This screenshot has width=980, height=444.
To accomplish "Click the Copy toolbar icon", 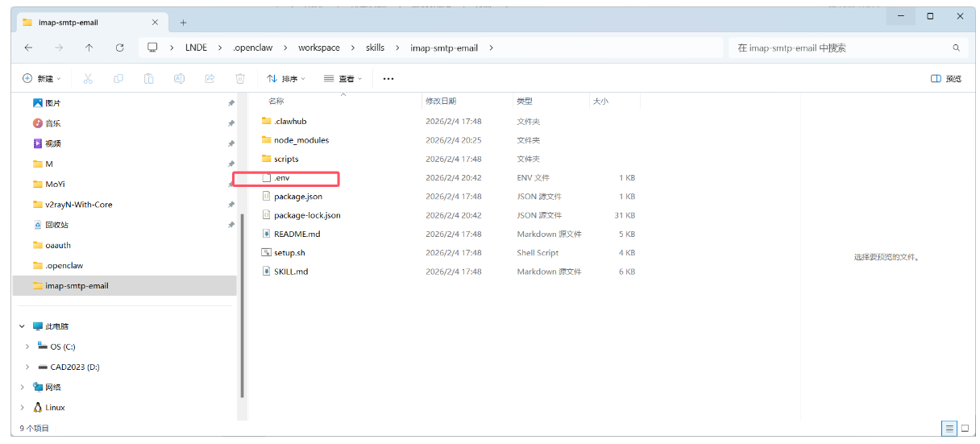I will tap(118, 78).
